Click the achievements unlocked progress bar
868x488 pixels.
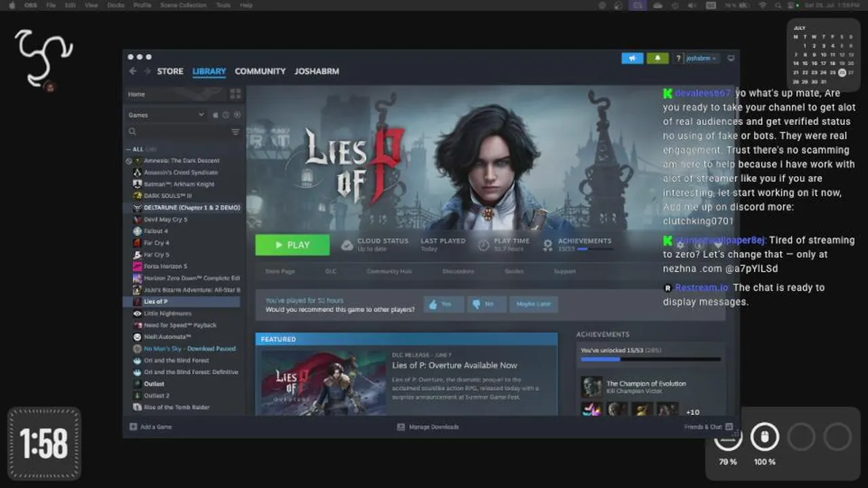tap(651, 359)
